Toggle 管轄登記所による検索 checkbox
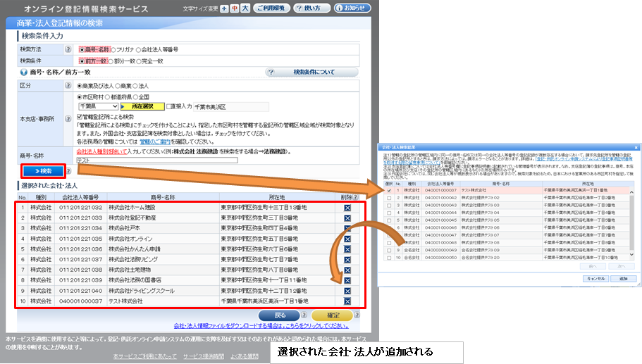Viewport: 642px width, 364px height. click(x=80, y=117)
